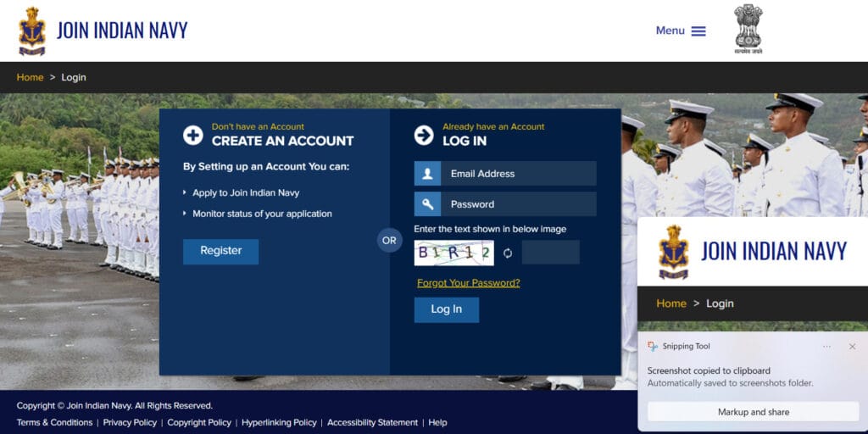Refresh the captcha image
868x434 pixels.
pos(508,253)
